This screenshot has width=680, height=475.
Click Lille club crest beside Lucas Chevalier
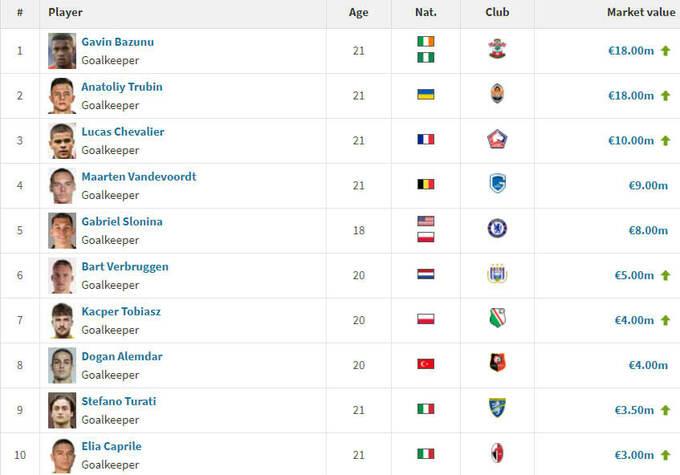pyautogui.click(x=497, y=140)
